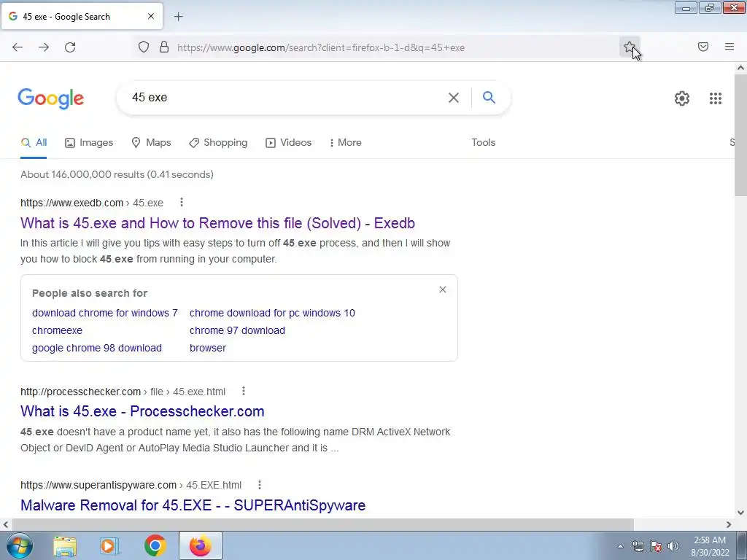Open volume speaker tray icon
Viewport: 747px width, 560px height.
(673, 546)
